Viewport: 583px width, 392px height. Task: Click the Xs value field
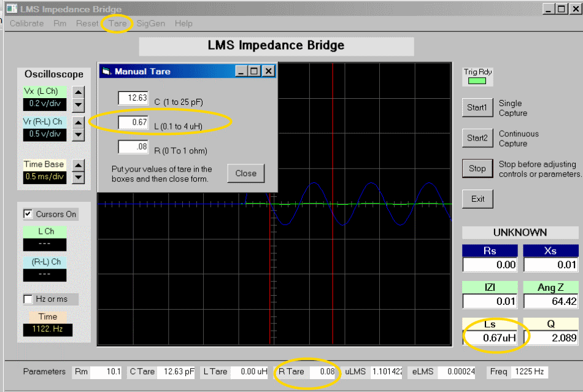[x=551, y=265]
